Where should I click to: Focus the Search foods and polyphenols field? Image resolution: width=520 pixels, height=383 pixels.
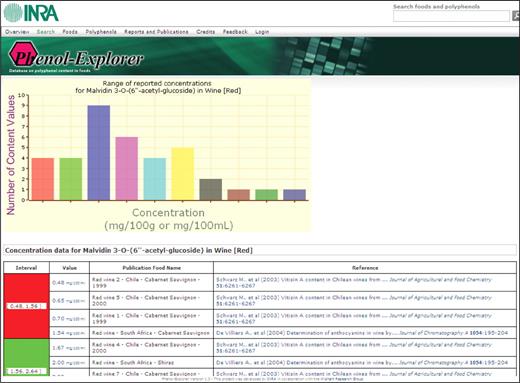(x=451, y=16)
